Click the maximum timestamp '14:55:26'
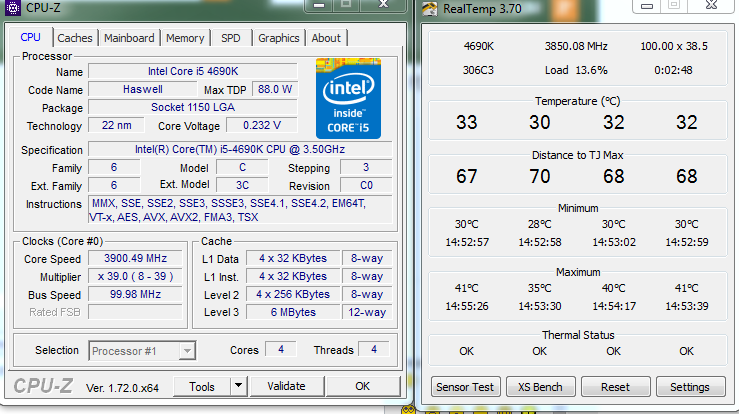The image size is (739, 414). coord(467,306)
